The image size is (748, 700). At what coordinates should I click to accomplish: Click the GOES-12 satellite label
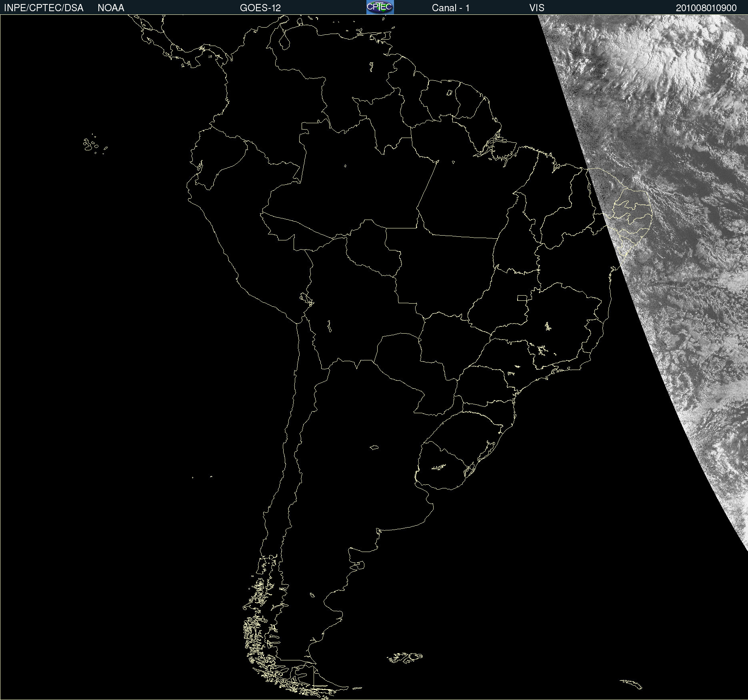(x=260, y=8)
